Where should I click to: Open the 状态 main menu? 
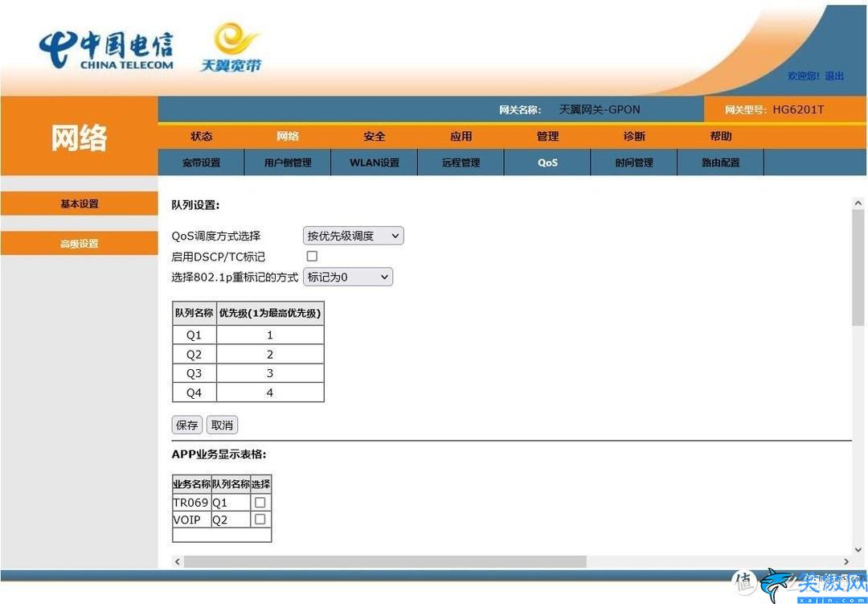click(202, 136)
